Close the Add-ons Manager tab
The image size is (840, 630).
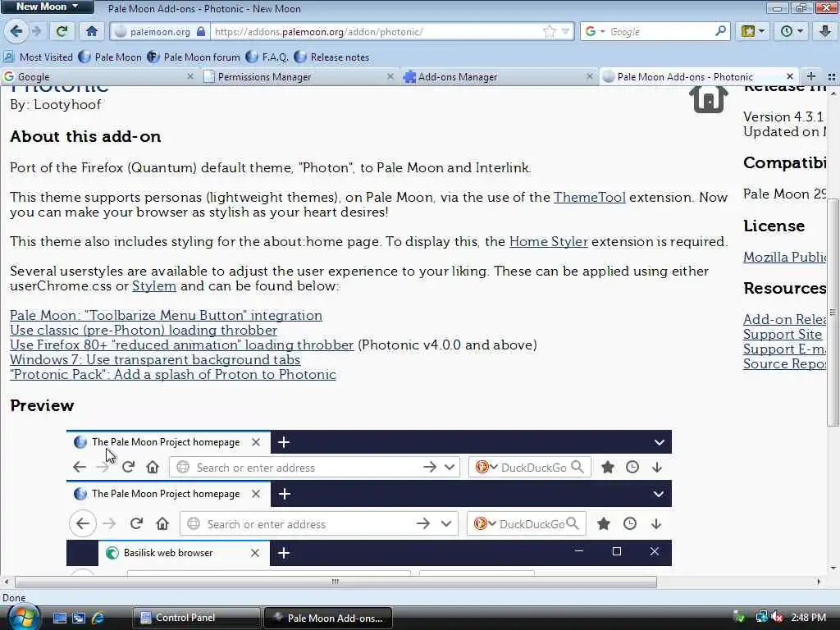(589, 76)
